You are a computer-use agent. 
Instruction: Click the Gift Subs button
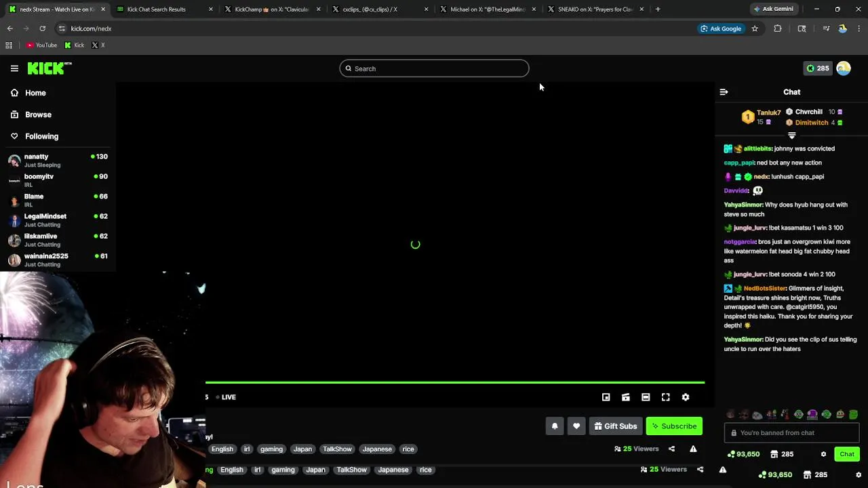[616, 426]
